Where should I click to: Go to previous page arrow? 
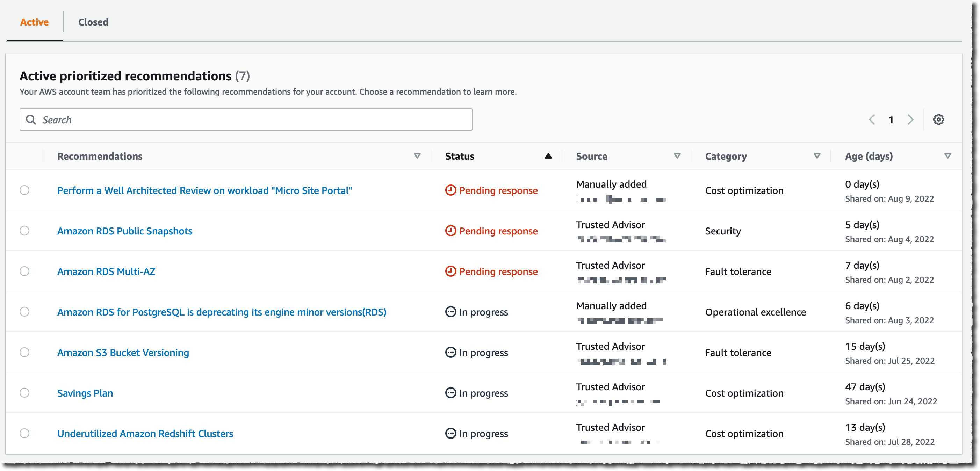tap(872, 119)
